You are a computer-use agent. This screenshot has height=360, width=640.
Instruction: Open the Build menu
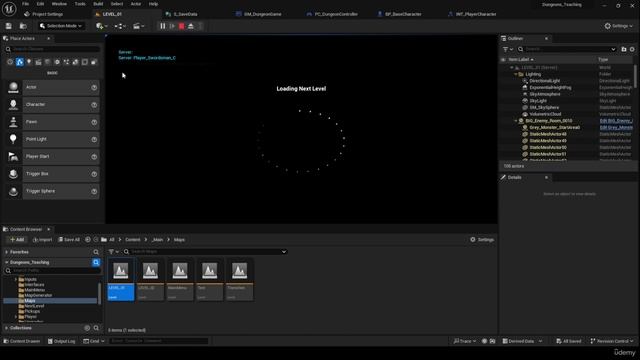coord(98,4)
